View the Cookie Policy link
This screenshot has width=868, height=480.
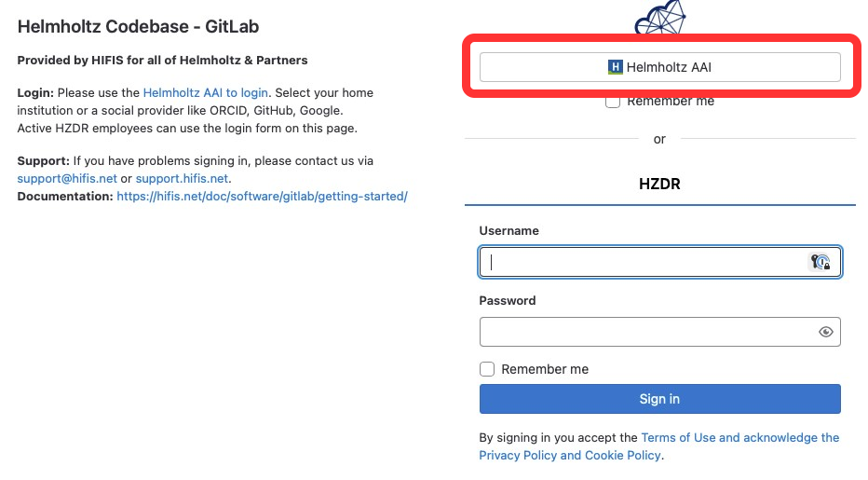tap(623, 455)
